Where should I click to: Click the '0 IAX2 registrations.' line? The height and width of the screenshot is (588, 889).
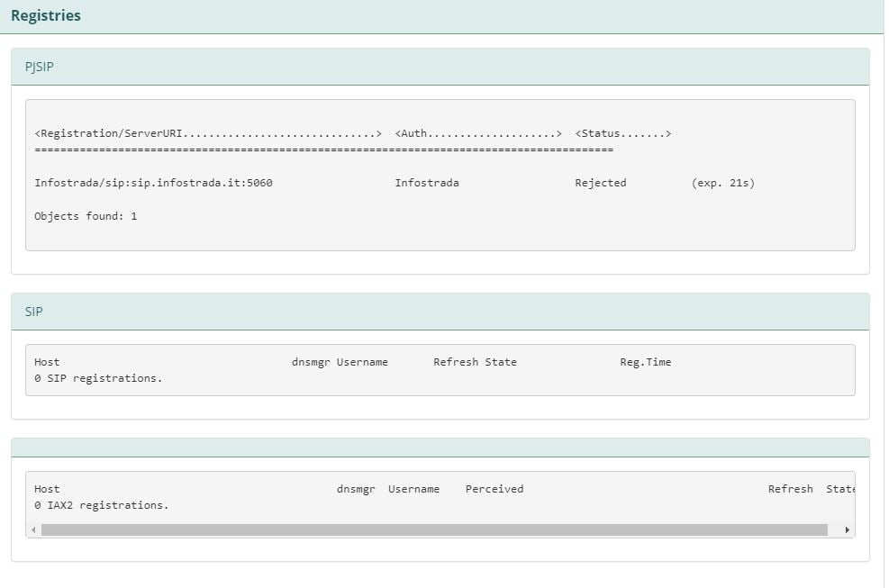coord(102,505)
